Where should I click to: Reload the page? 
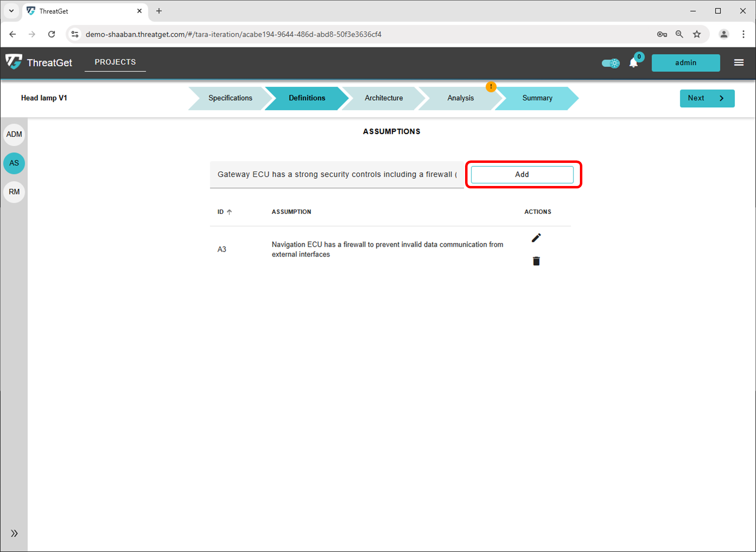[52, 34]
